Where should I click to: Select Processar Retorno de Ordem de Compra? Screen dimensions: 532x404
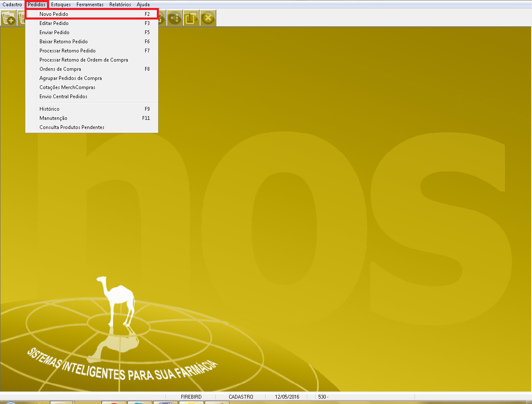(84, 60)
